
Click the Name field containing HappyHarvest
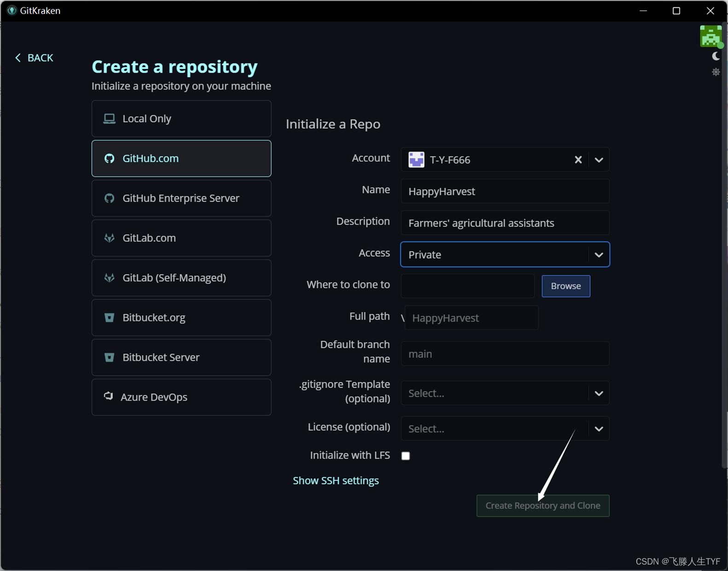[x=505, y=191]
